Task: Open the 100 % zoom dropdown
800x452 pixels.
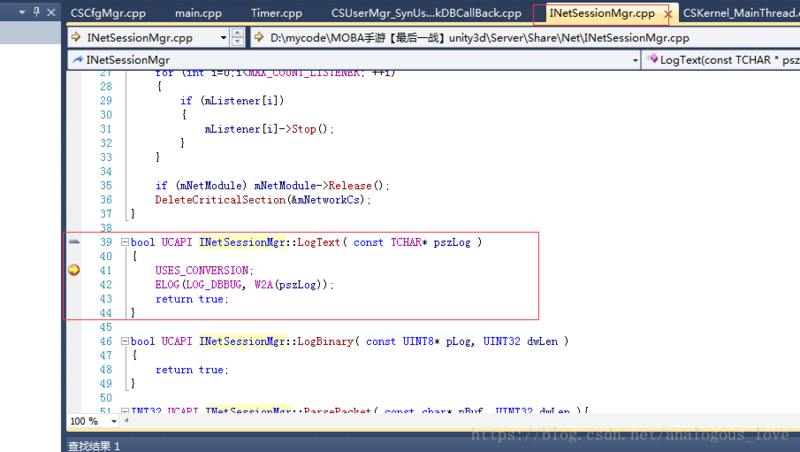Action: click(114, 421)
